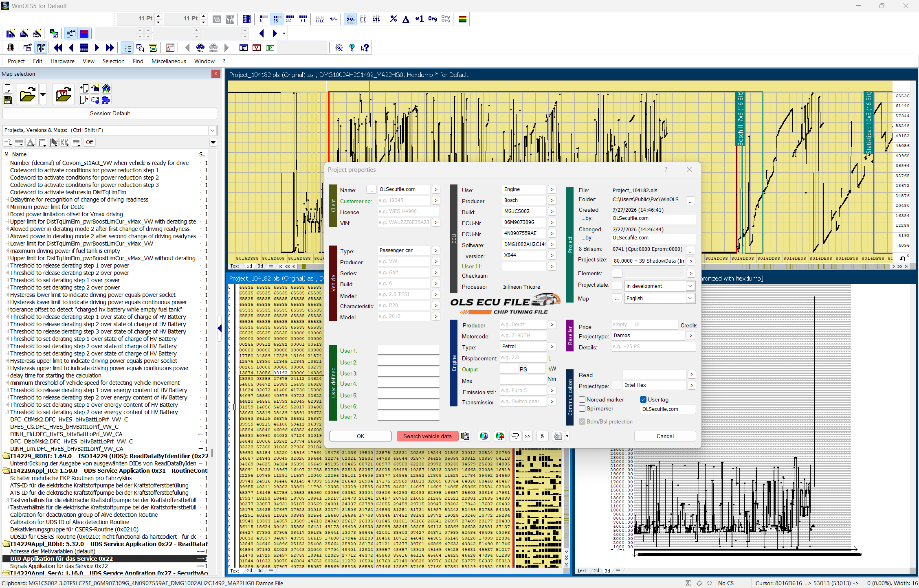This screenshot has width=919, height=588.
Task: Toggle the Off filter button in Map selection
Action: pyautogui.click(x=89, y=142)
